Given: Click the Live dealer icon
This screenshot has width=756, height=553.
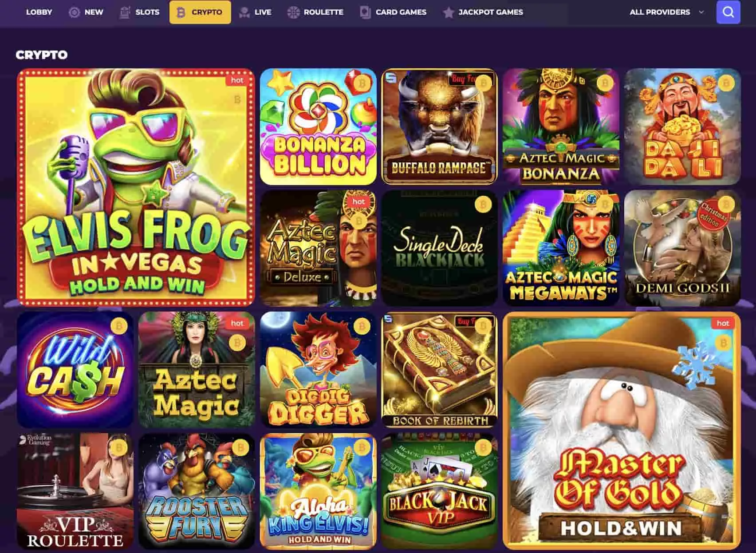Looking at the screenshot, I should coord(244,12).
